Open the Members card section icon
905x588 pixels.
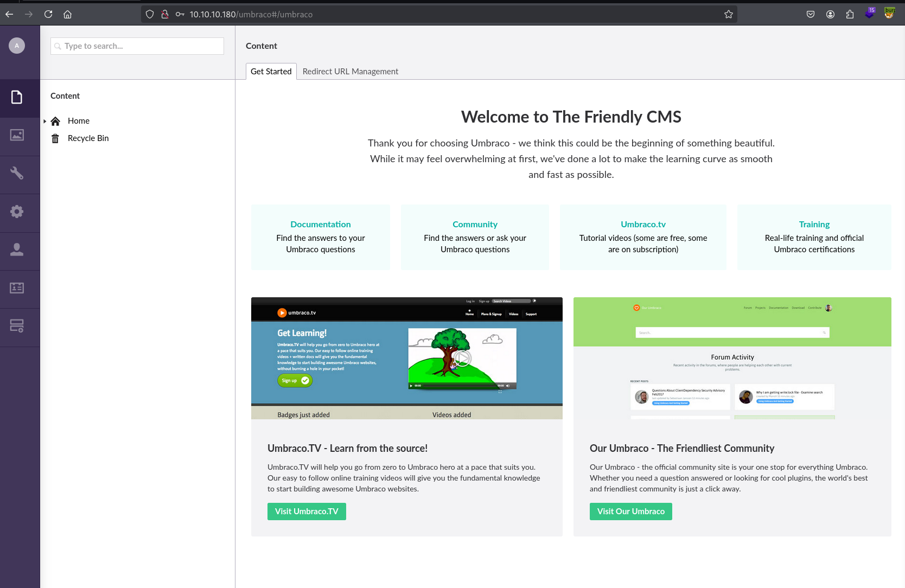coord(17,288)
